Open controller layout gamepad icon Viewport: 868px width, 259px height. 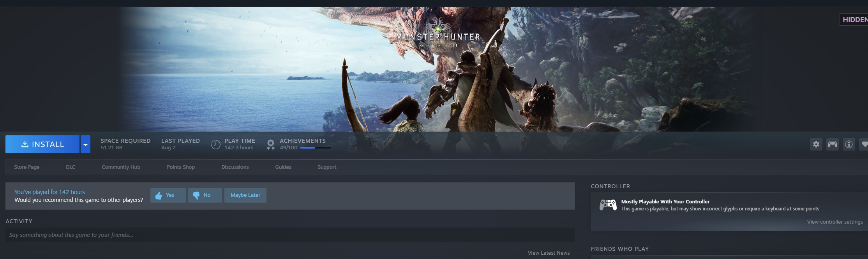pyautogui.click(x=832, y=144)
